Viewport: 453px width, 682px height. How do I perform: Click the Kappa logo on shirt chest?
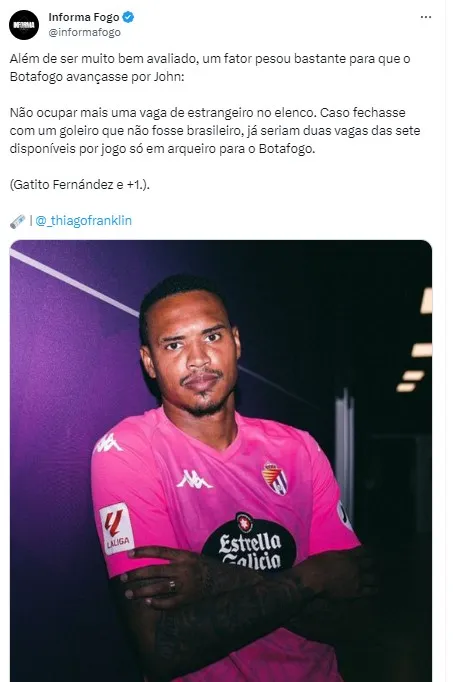pyautogui.click(x=193, y=479)
